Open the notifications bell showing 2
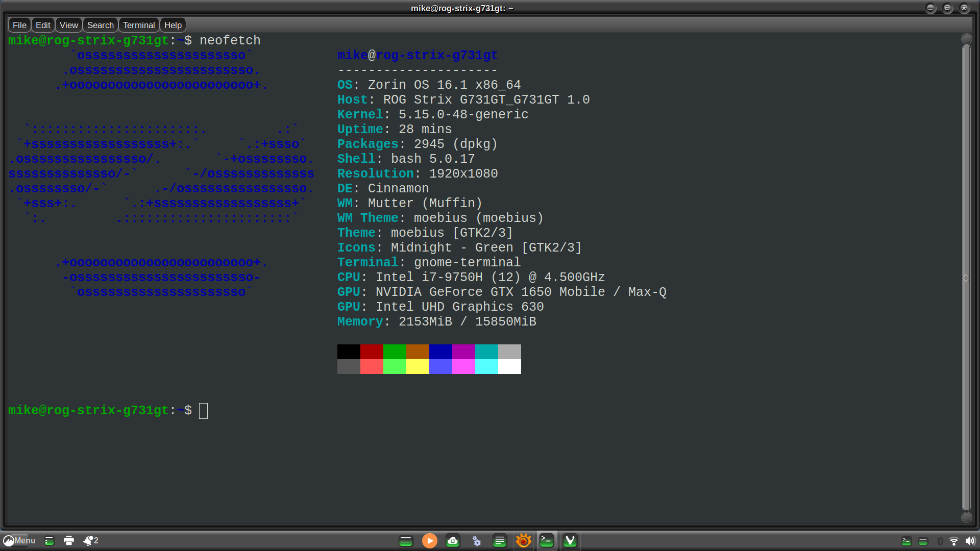Image resolution: width=980 pixels, height=551 pixels. click(x=91, y=540)
